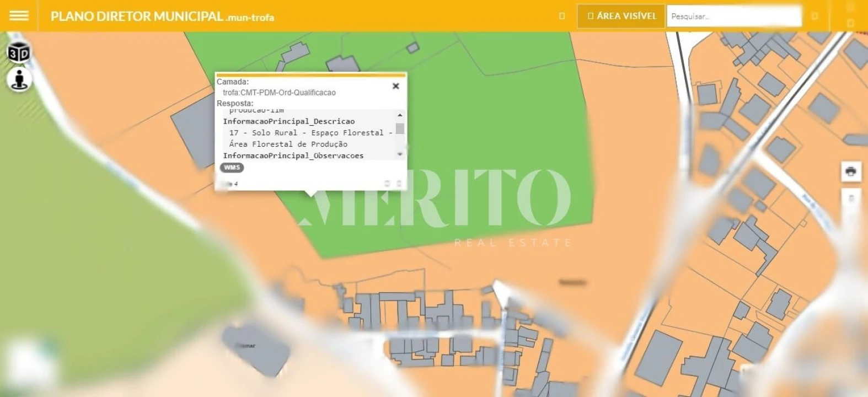The height and width of the screenshot is (397, 868).
Task: Activate the street view person icon
Action: pos(19,79)
